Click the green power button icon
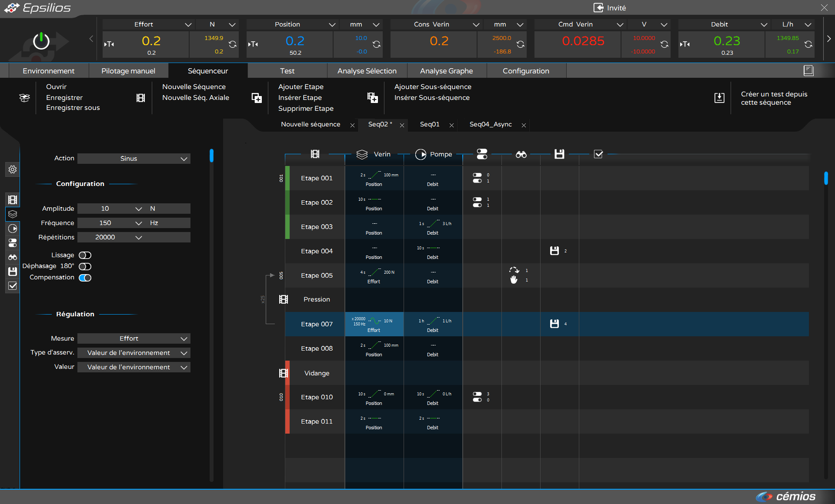The image size is (835, 504). click(x=41, y=41)
